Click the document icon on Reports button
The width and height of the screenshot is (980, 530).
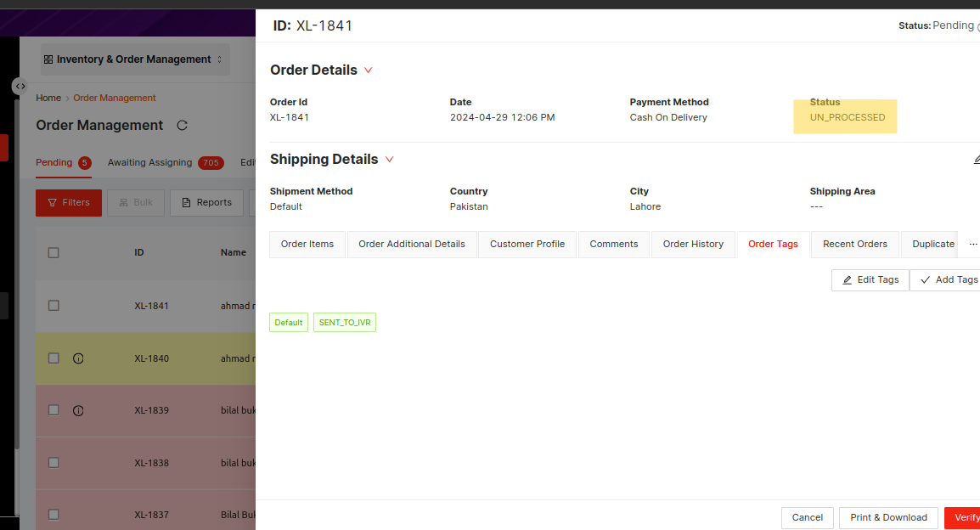pyautogui.click(x=186, y=203)
